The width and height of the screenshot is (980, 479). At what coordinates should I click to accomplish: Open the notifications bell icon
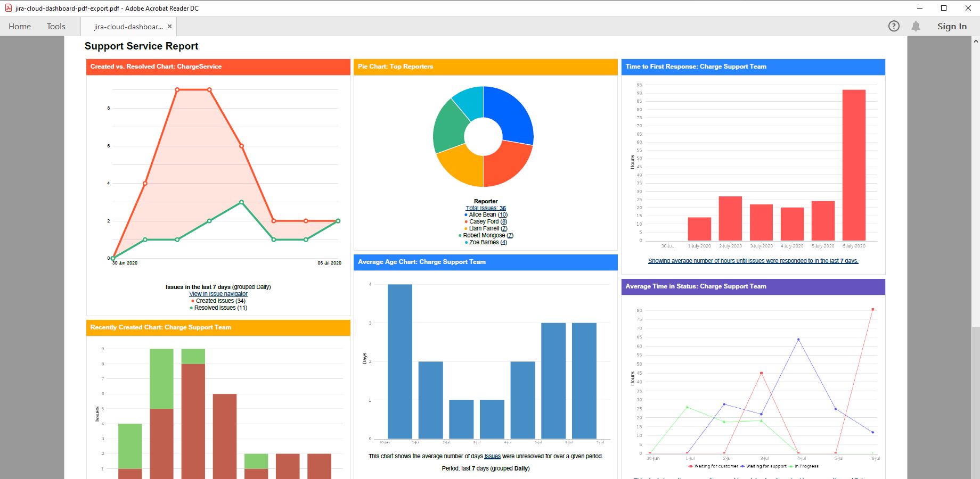[916, 26]
